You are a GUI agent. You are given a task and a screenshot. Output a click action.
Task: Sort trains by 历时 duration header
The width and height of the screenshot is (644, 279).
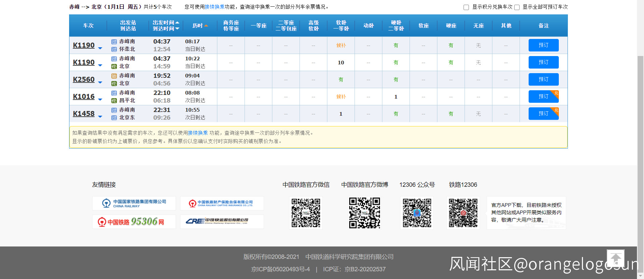tap(200, 25)
